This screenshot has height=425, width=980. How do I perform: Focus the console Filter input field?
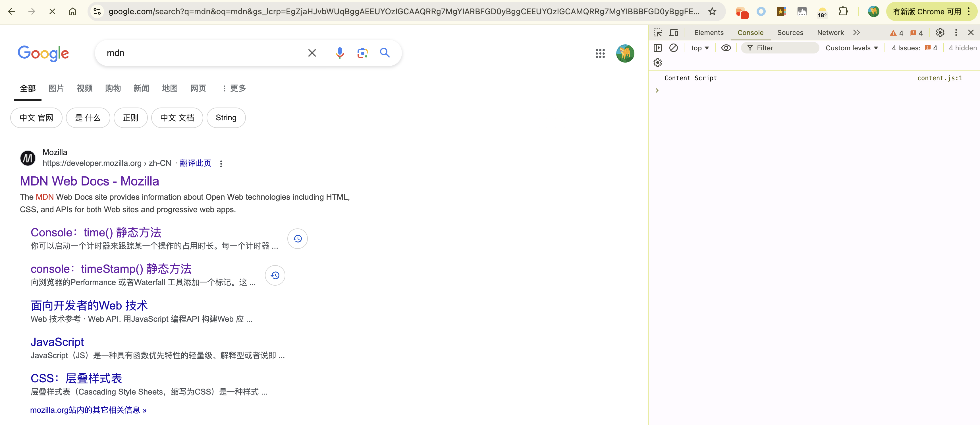click(x=780, y=48)
